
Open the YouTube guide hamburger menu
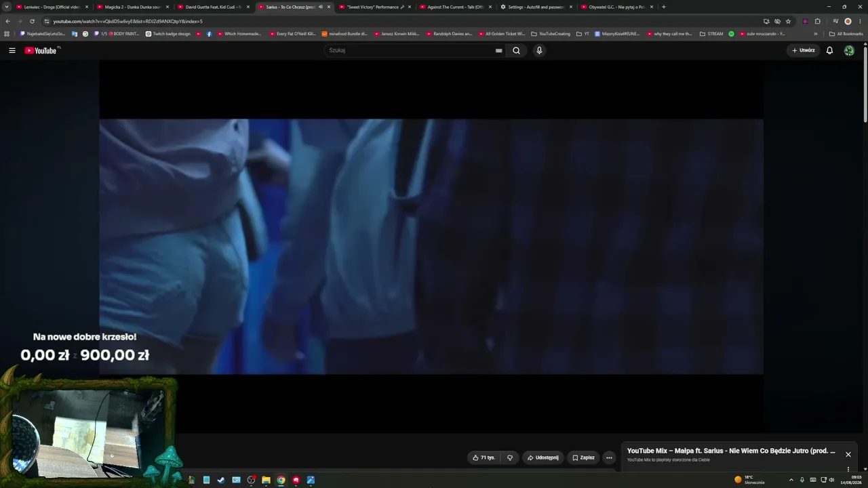(12, 50)
